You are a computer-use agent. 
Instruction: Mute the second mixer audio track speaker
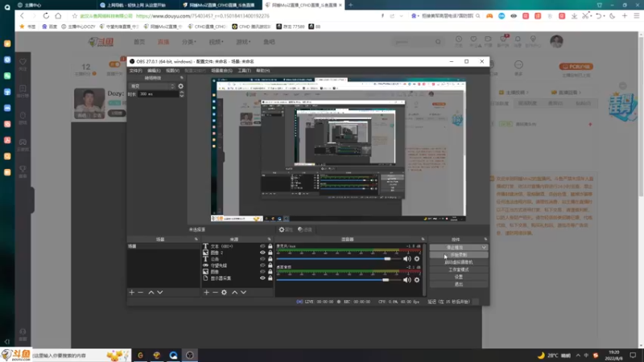pyautogui.click(x=407, y=280)
